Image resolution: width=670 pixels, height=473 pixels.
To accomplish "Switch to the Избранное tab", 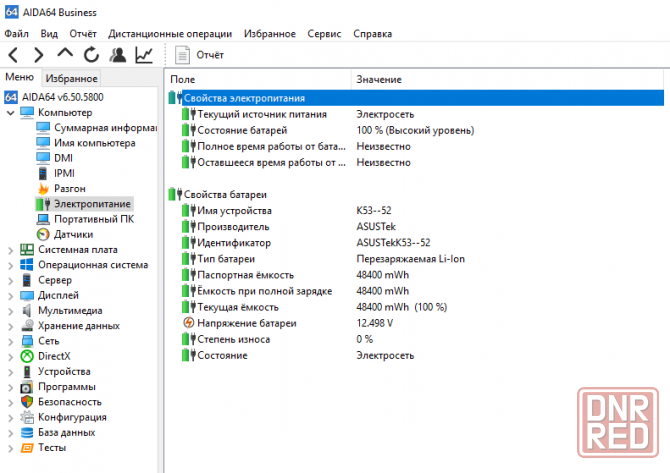I will 71,78.
